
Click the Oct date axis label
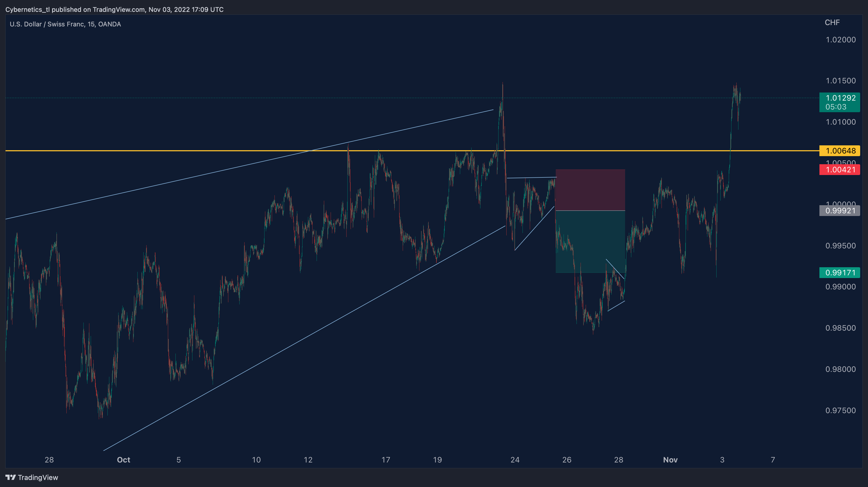coord(123,460)
